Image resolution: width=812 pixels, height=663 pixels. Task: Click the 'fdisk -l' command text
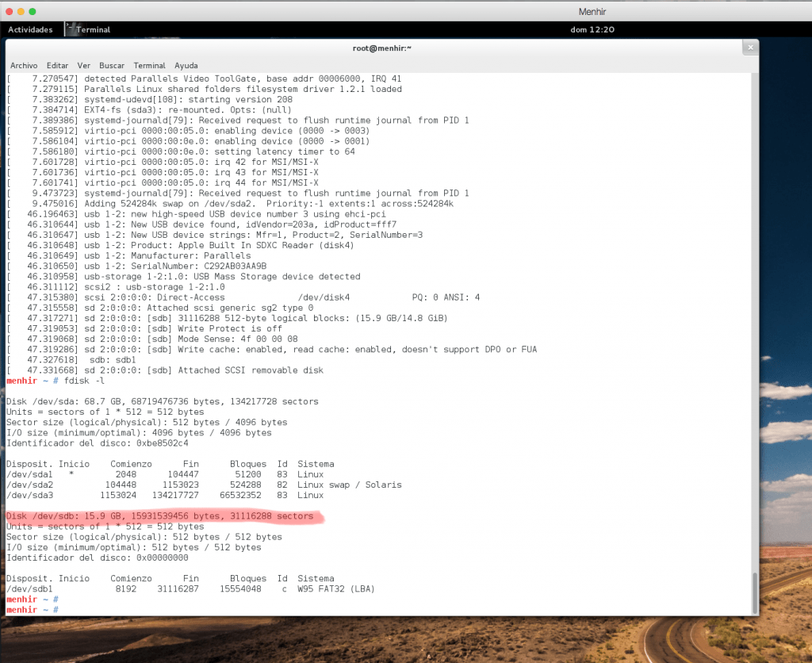(x=84, y=381)
